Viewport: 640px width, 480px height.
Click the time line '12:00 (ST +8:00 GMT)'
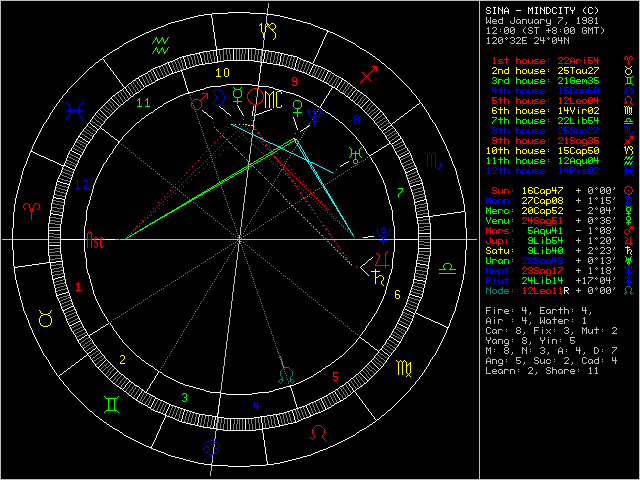pos(545,31)
